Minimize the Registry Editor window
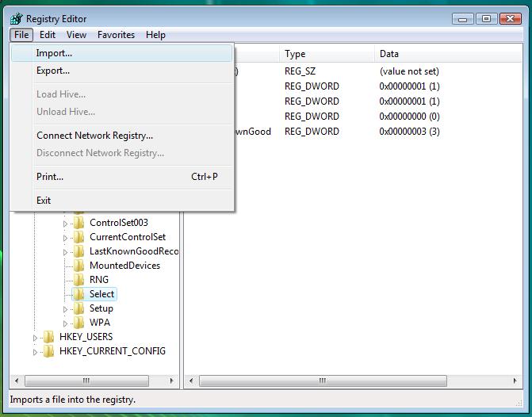Image resolution: width=532 pixels, height=417 pixels. pos(462,19)
